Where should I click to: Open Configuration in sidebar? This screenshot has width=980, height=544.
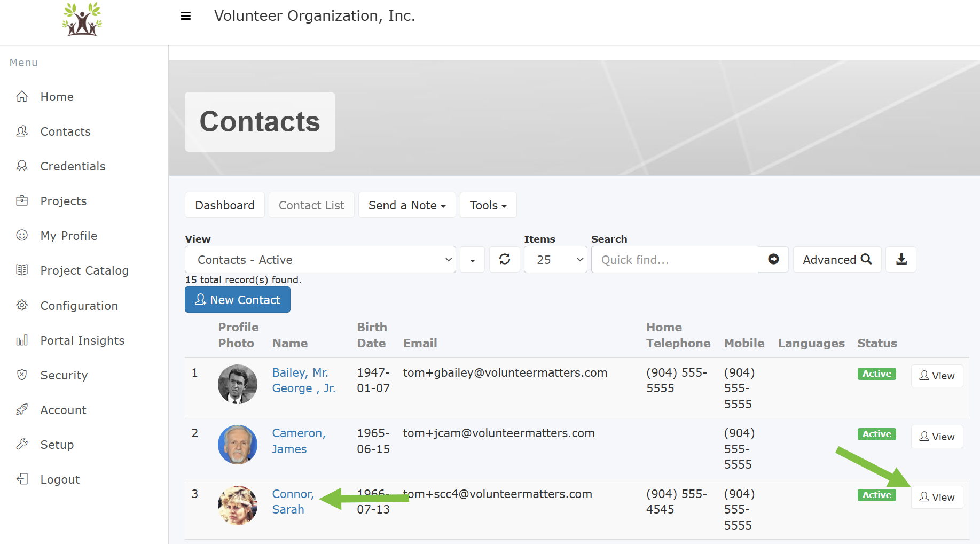pos(79,306)
